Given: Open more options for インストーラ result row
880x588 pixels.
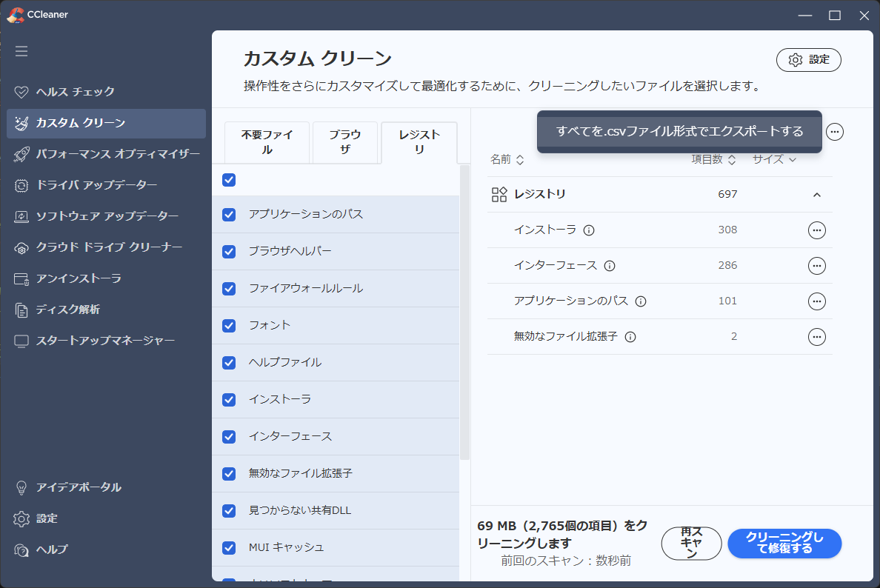Looking at the screenshot, I should 816,230.
